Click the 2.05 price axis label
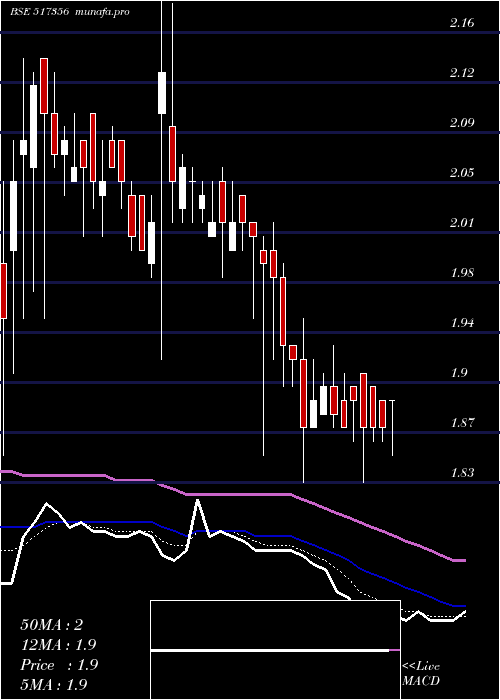500x700 pixels. [462, 172]
